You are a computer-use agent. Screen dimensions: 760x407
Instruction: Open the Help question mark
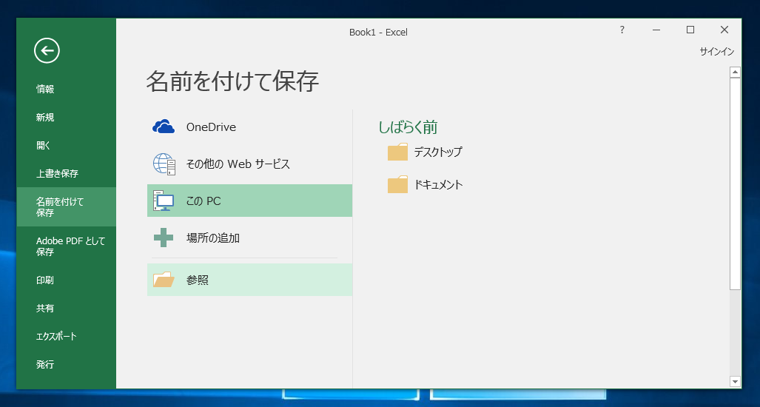[622, 30]
